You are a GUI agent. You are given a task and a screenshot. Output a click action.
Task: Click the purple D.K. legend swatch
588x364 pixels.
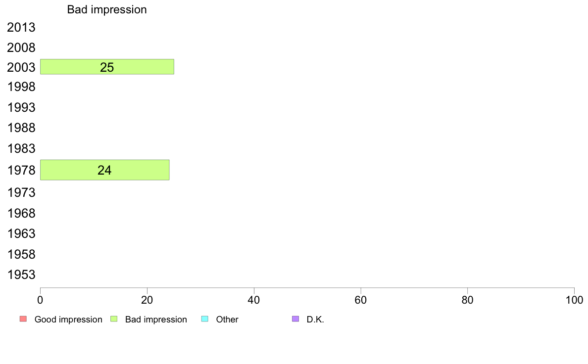(295, 319)
